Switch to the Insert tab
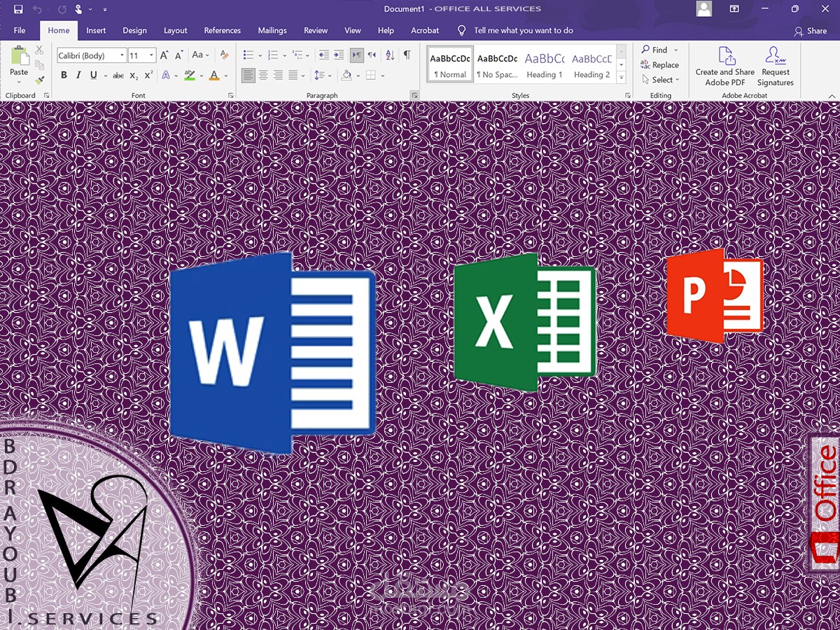840x630 pixels. click(96, 30)
